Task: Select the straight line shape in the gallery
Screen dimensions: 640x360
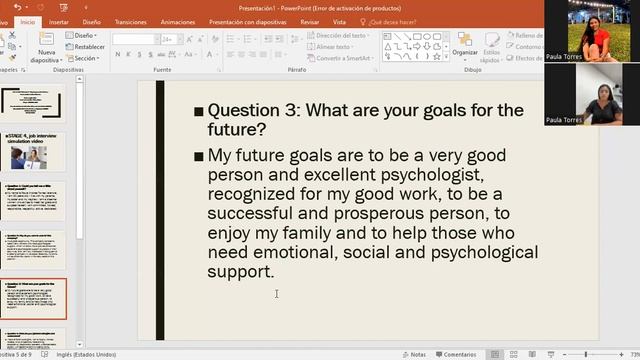Action: [397, 37]
